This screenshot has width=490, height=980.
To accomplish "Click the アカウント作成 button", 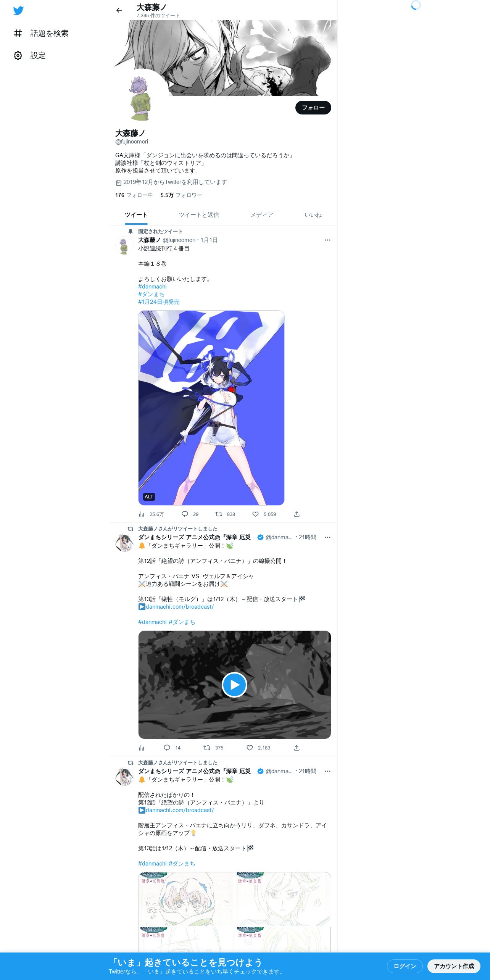I will (x=454, y=966).
